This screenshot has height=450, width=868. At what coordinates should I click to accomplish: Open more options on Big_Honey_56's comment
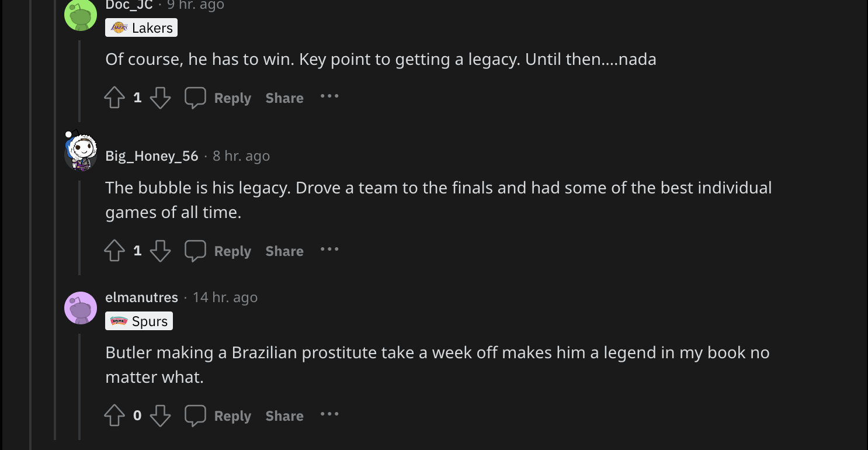[x=329, y=250]
